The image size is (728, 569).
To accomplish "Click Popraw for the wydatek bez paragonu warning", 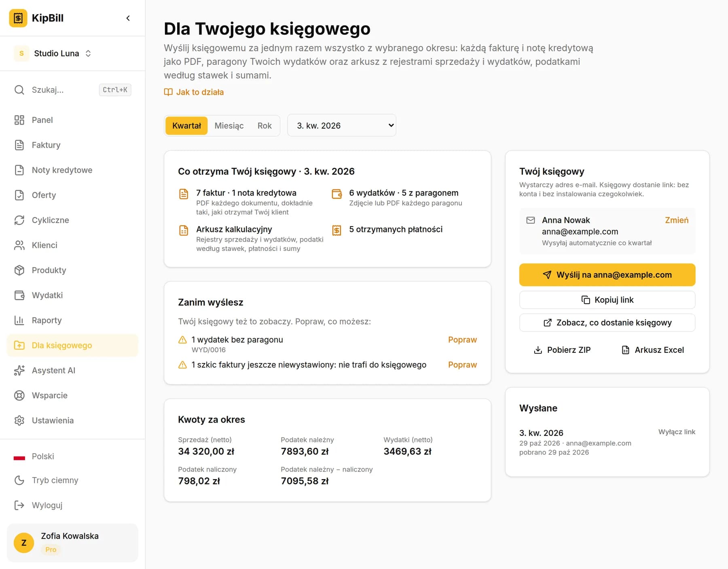I will tap(462, 340).
